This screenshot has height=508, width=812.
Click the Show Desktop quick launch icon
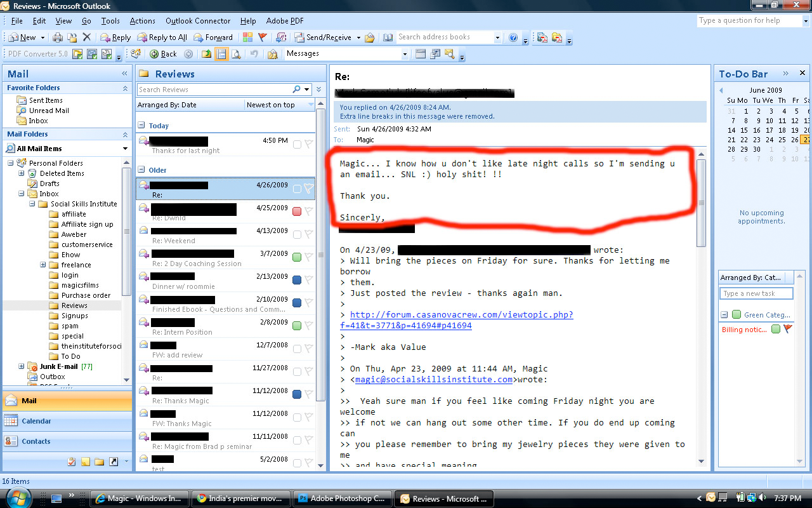[56, 498]
